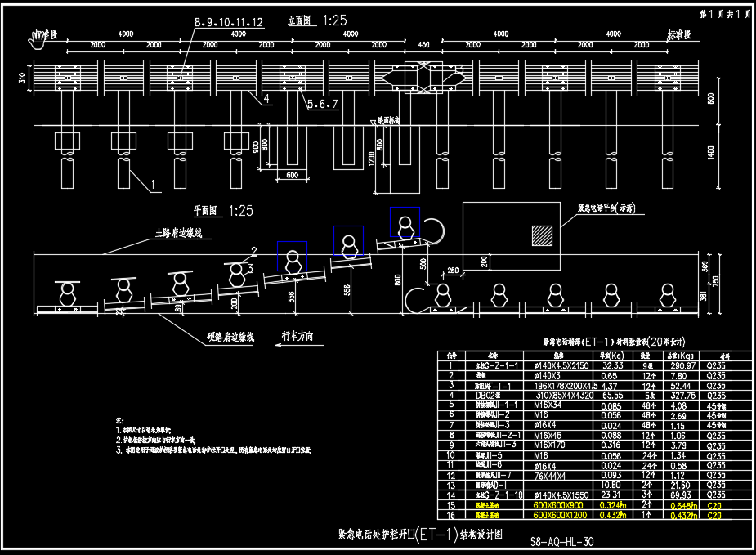Click the callout label "5.6.7"
Image resolution: width=756 pixels, height=555 pixels.
coord(323,104)
